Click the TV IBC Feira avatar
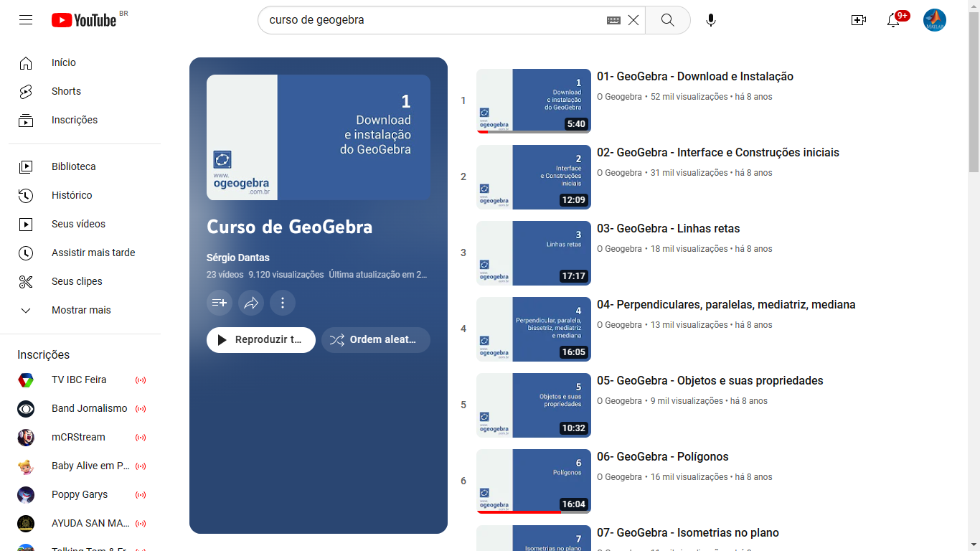 [x=26, y=380]
